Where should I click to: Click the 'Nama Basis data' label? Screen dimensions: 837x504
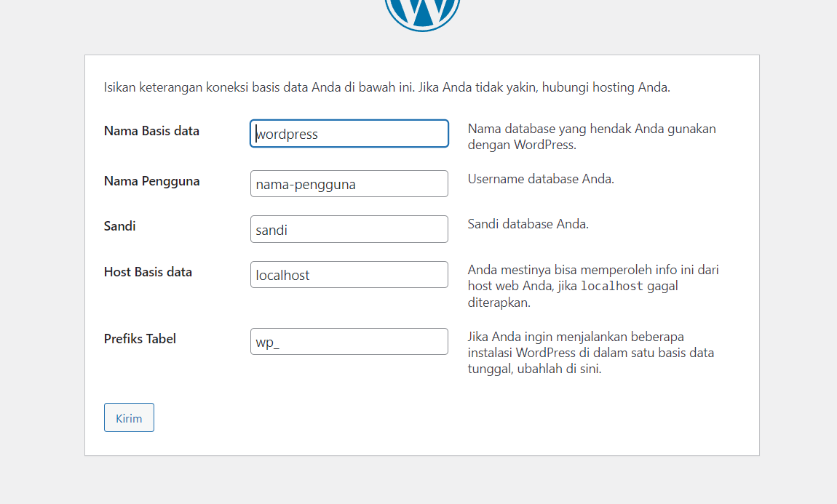coord(151,131)
